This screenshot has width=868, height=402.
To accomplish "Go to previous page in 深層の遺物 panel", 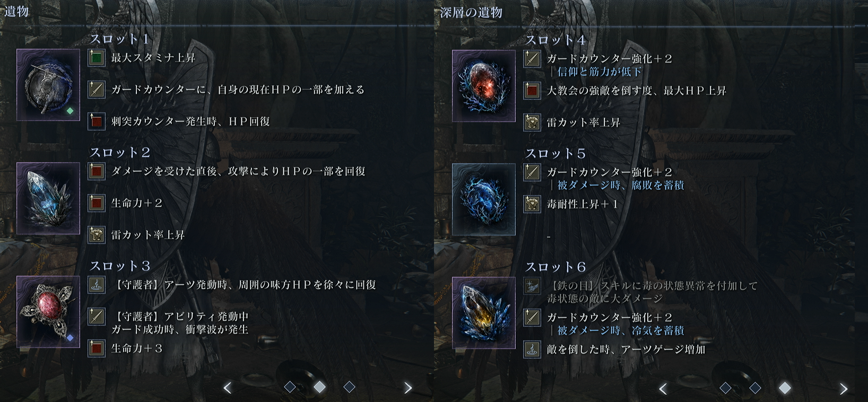I will point(663,389).
